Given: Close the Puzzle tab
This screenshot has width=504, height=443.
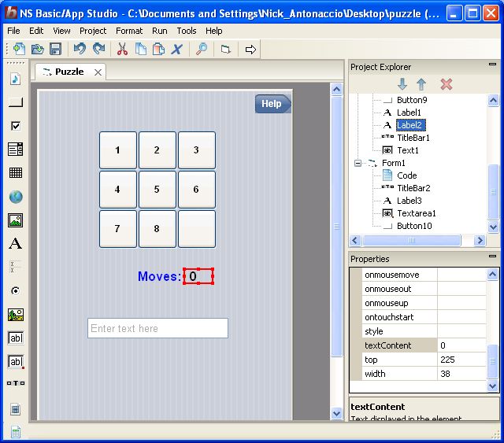Looking at the screenshot, I should pyautogui.click(x=98, y=72).
